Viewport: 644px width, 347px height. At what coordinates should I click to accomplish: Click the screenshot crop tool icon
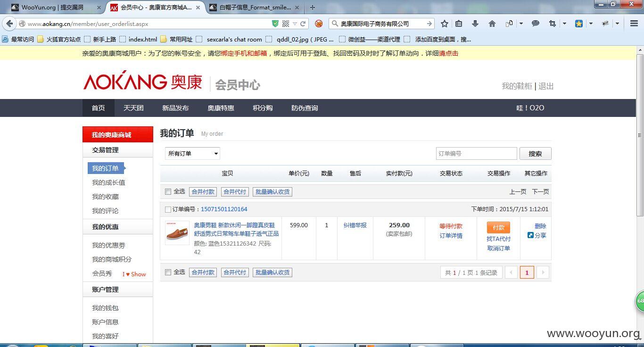552,24
